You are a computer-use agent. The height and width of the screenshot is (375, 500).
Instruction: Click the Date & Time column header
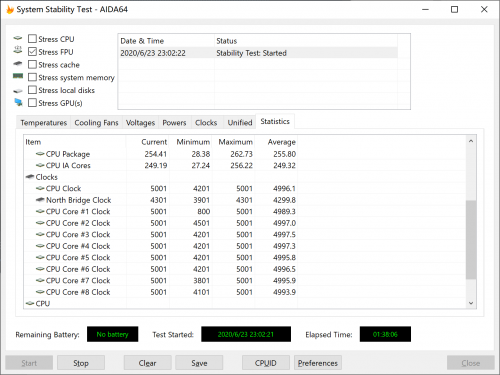166,41
